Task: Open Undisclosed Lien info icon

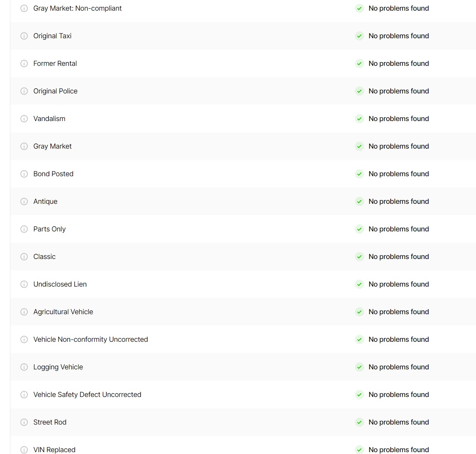Action: tap(24, 284)
